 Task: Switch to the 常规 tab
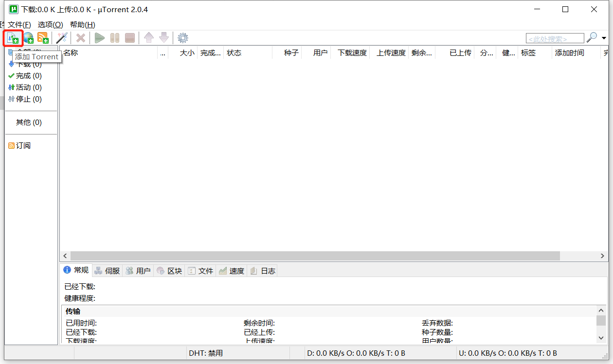pyautogui.click(x=76, y=270)
